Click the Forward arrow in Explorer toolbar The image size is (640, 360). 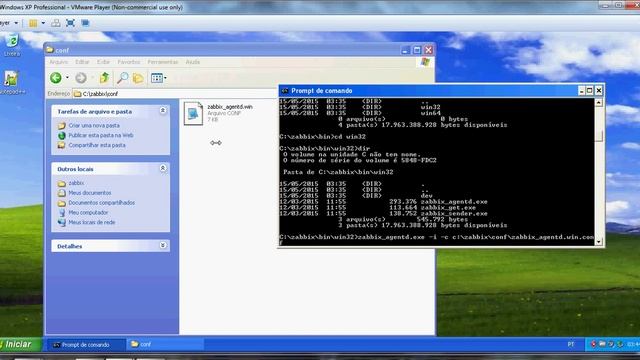tap(81, 78)
